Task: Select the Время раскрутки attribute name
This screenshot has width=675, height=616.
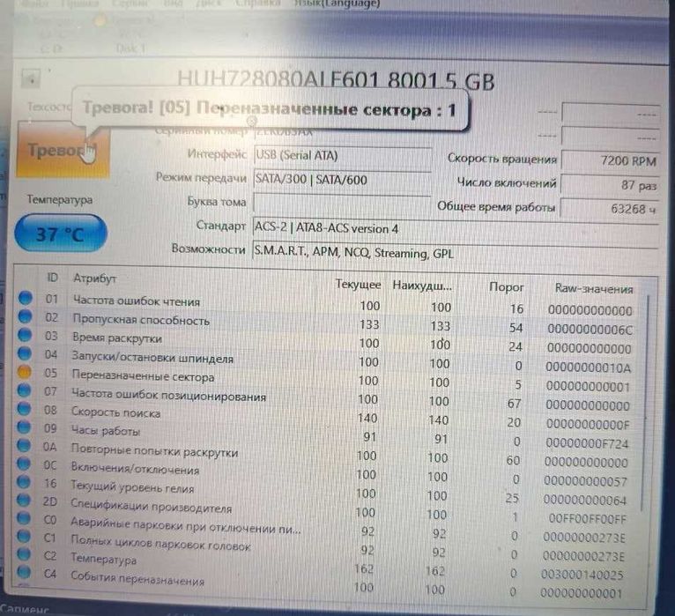Action: click(x=117, y=338)
